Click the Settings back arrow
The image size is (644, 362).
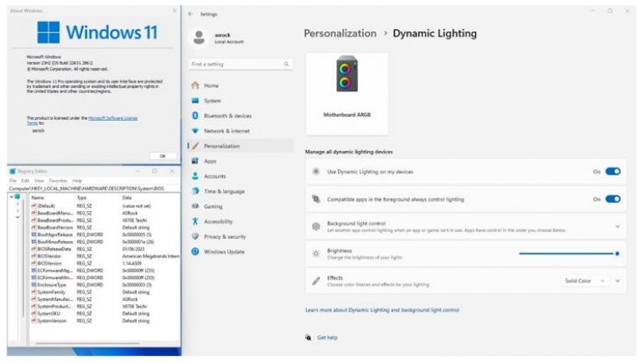[x=190, y=14]
